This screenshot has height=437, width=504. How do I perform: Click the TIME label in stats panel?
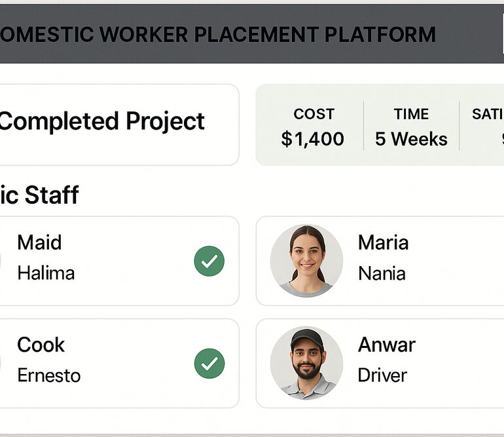click(411, 114)
